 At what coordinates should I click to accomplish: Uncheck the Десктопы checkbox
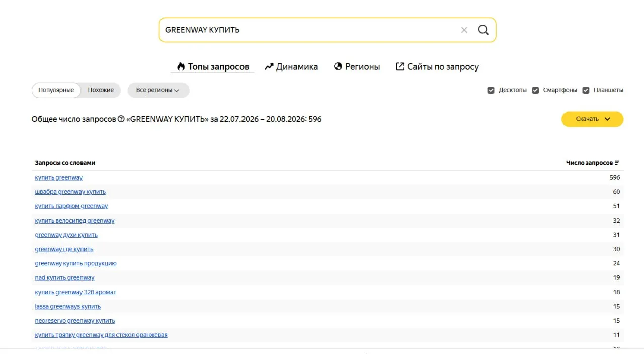coord(491,90)
